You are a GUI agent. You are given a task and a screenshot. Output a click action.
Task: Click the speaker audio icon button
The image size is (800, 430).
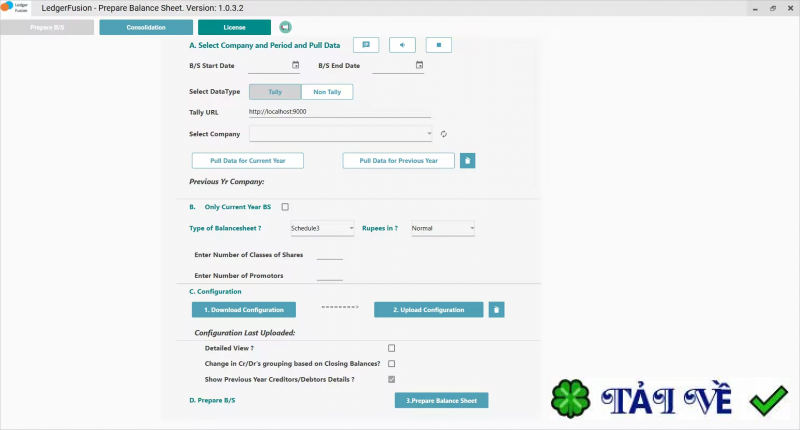tap(402, 45)
